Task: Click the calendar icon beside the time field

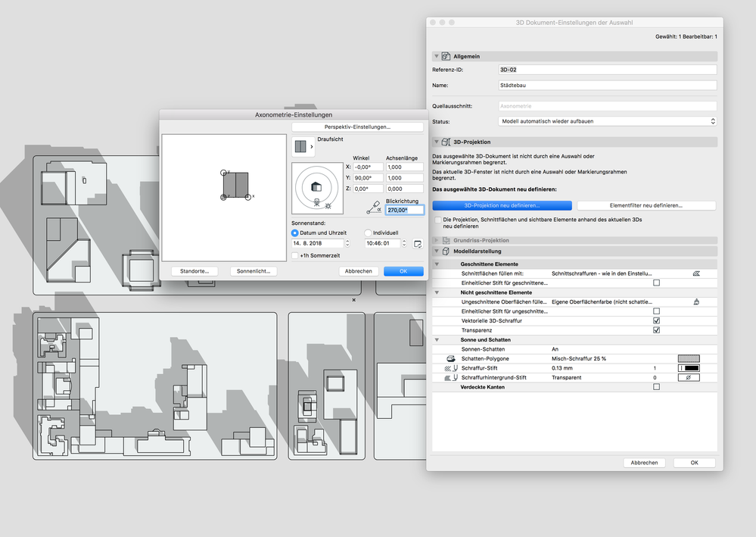Action: pyautogui.click(x=418, y=244)
